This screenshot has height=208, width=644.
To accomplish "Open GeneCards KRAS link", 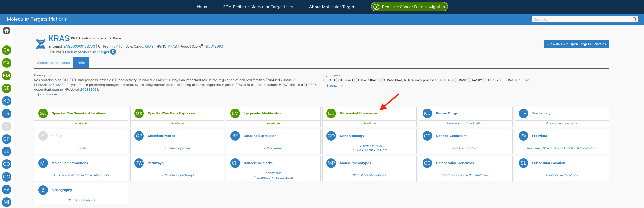I will [149, 47].
